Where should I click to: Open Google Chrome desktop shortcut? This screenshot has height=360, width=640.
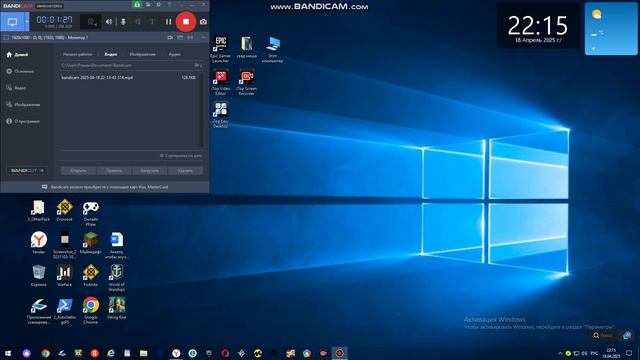tap(91, 311)
